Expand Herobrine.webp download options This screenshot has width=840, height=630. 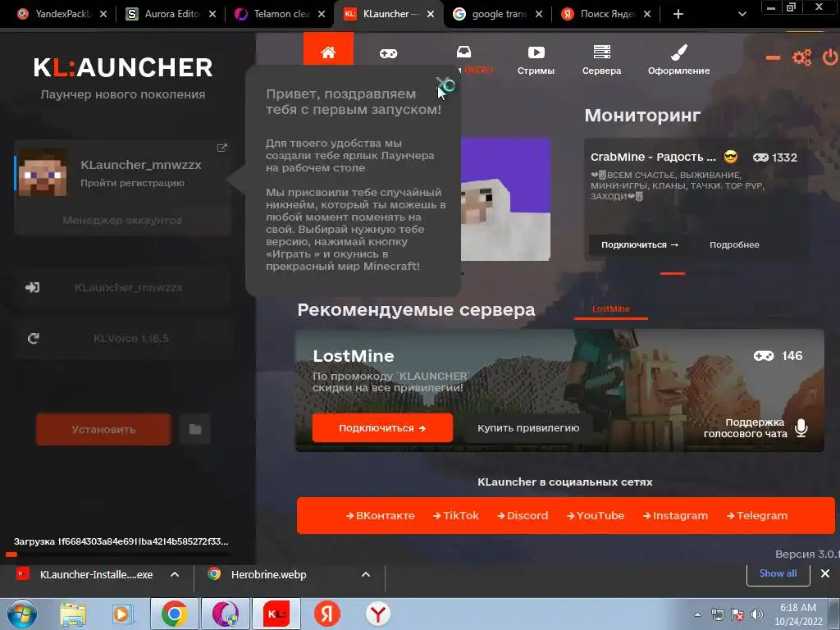pos(366,575)
